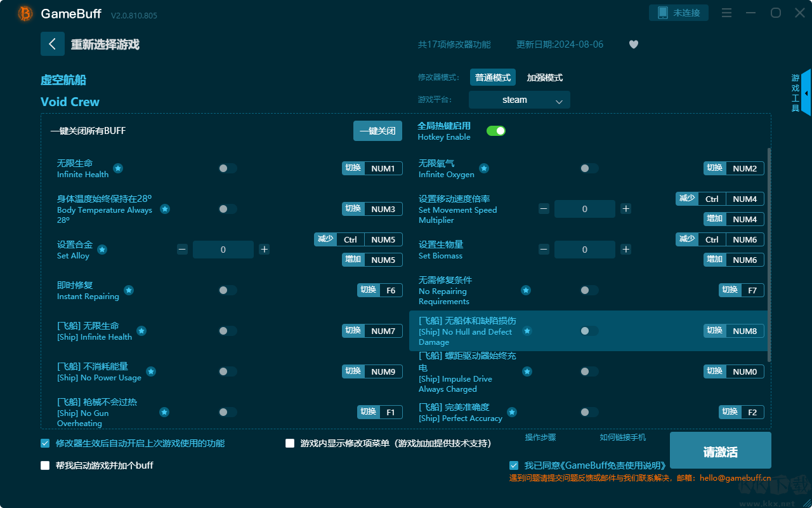Enable [Ship] No Power Usage toggle

tap(228, 371)
